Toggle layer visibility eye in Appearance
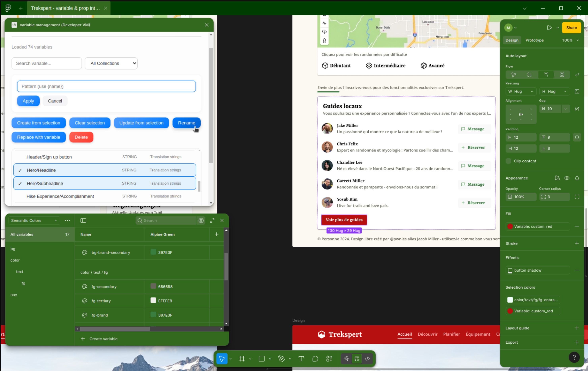 click(x=567, y=178)
